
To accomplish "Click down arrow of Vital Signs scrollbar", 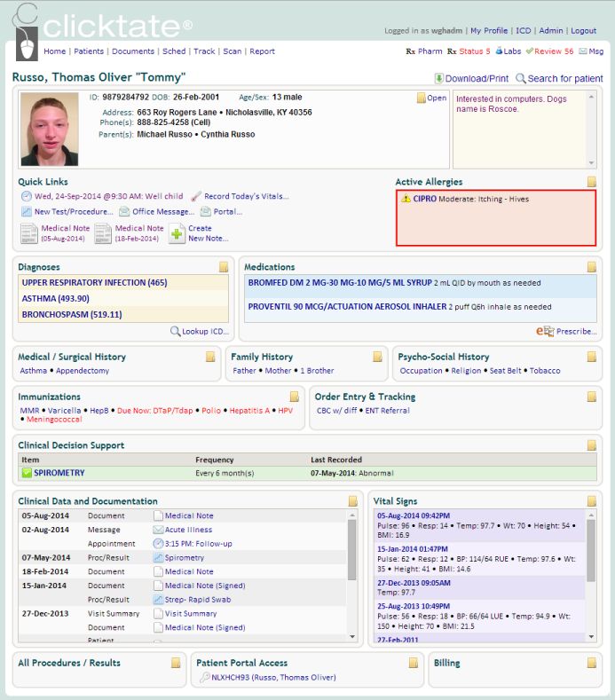I will point(591,637).
